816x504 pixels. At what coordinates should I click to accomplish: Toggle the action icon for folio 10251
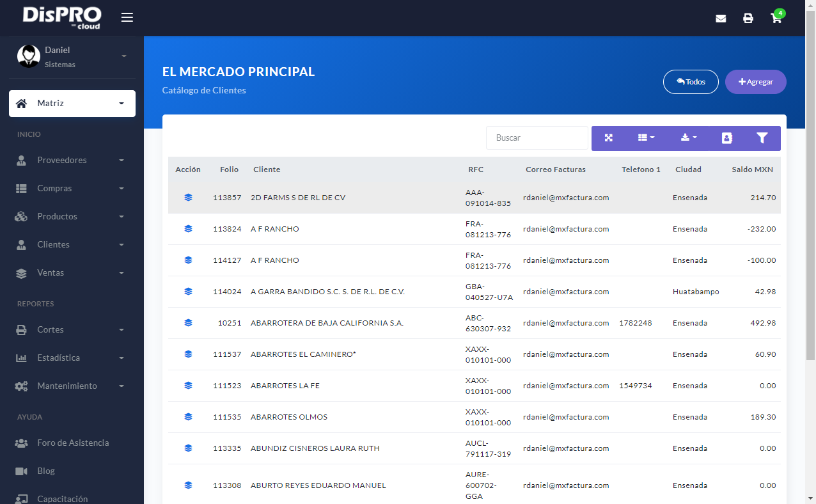point(188,322)
